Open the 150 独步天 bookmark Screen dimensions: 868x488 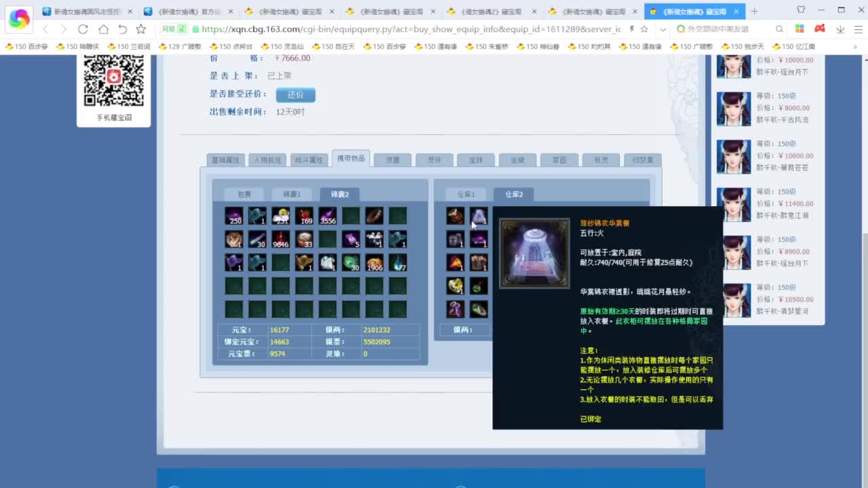[742, 46]
